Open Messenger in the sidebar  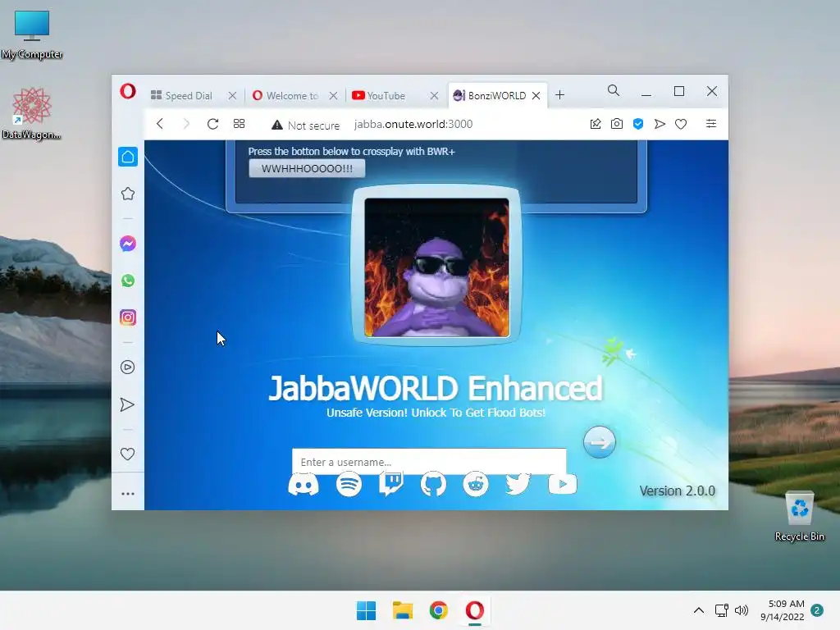[127, 244]
